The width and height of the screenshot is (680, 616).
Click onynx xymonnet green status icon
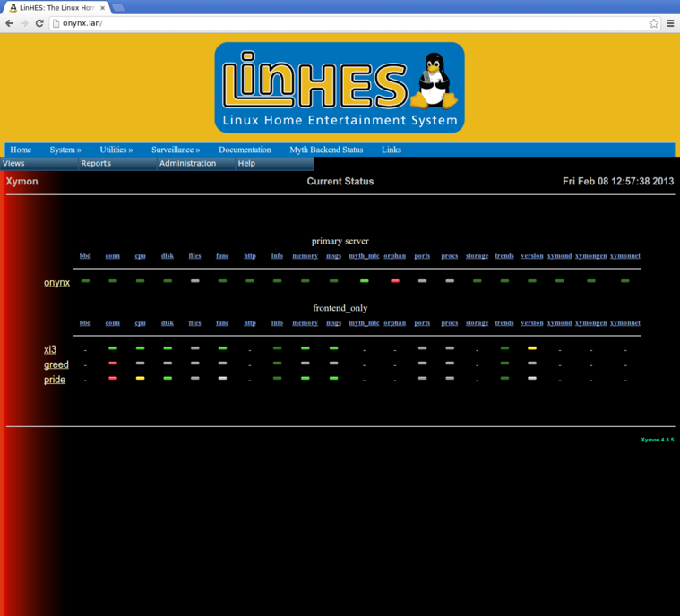pos(625,281)
